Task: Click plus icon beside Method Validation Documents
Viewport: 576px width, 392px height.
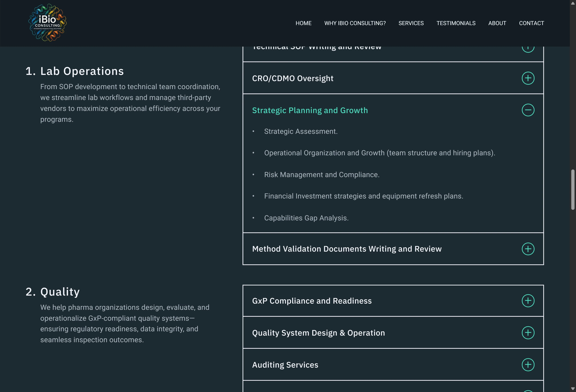Action: [528, 249]
